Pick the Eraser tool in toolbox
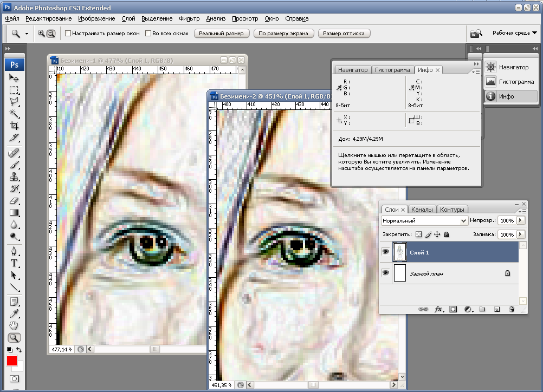This screenshot has width=543, height=392. tap(14, 200)
